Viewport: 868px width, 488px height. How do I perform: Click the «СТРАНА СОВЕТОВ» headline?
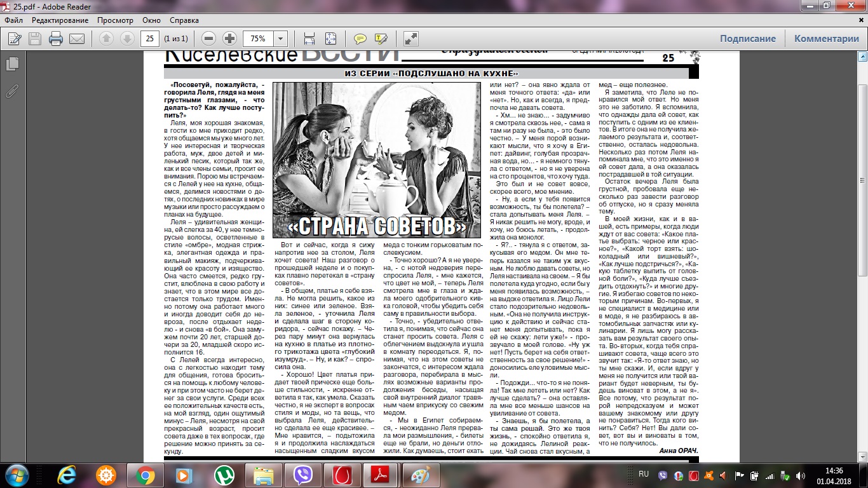(x=377, y=226)
